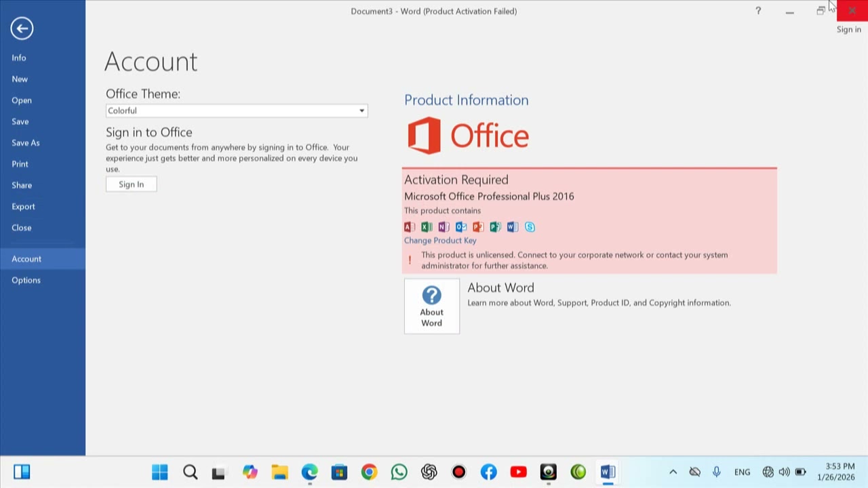Click Sign in at the top right corner
Viewport: 868px width, 488px height.
848,29
